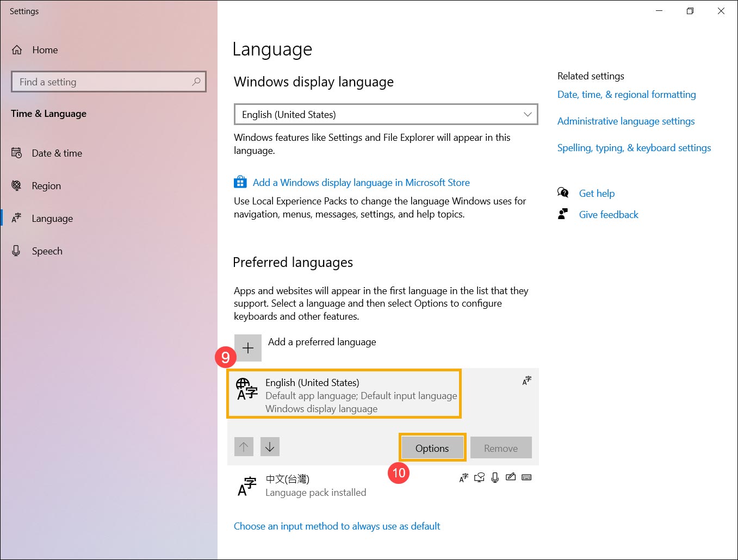Click the Options button
The height and width of the screenshot is (560, 738).
(x=432, y=448)
